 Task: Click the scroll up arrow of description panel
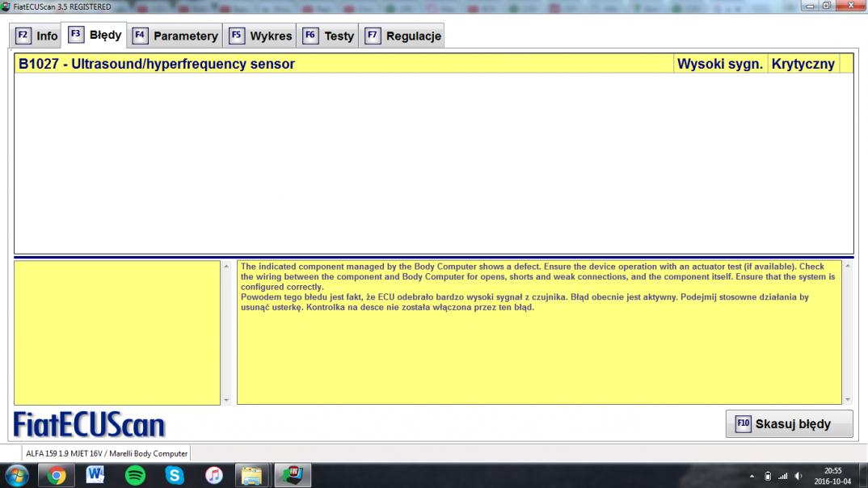click(848, 266)
